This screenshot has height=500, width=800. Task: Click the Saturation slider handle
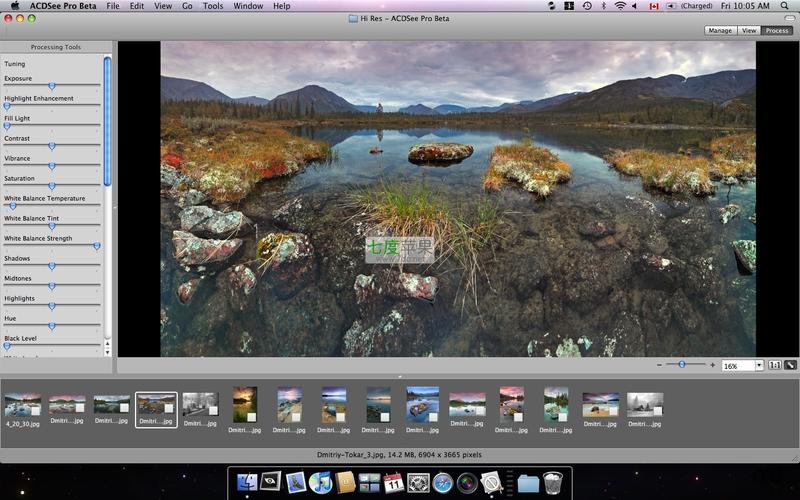click(52, 186)
